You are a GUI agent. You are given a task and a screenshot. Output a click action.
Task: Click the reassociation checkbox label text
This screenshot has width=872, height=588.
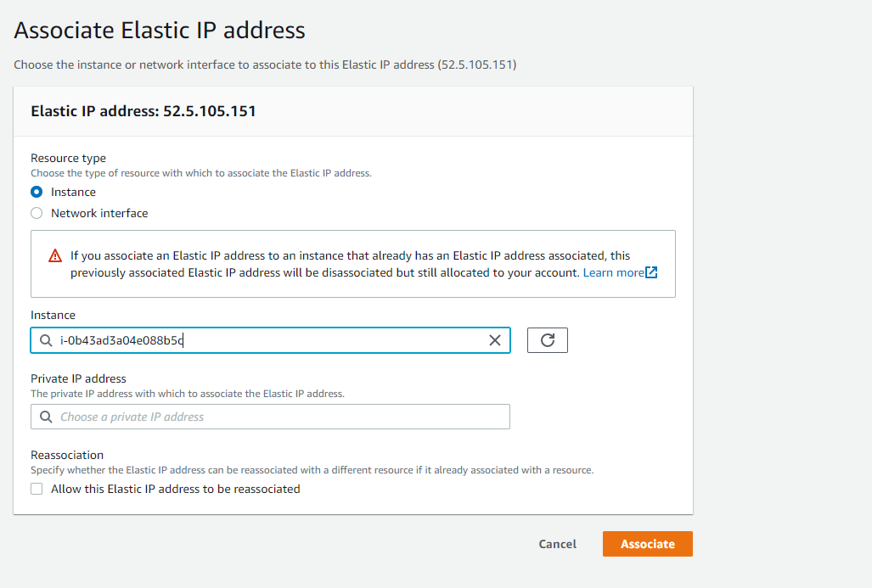click(176, 489)
